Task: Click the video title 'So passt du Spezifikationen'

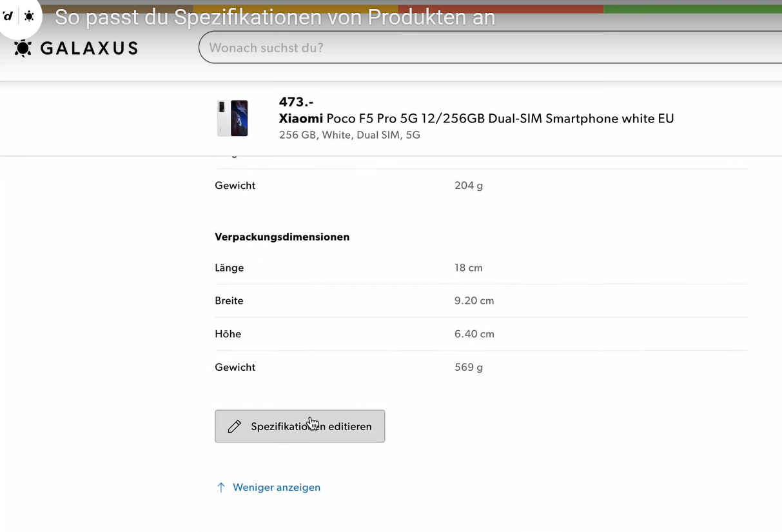Action: (x=275, y=17)
